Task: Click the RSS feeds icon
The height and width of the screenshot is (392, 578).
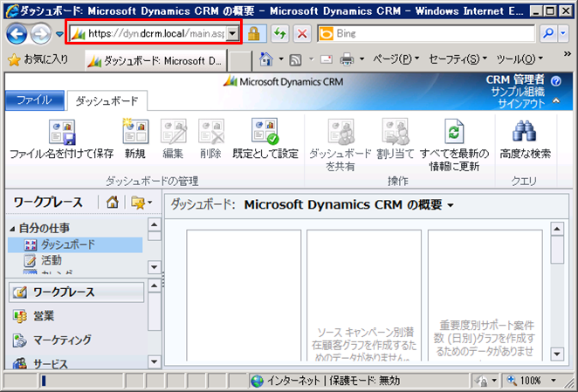Action: [296, 59]
